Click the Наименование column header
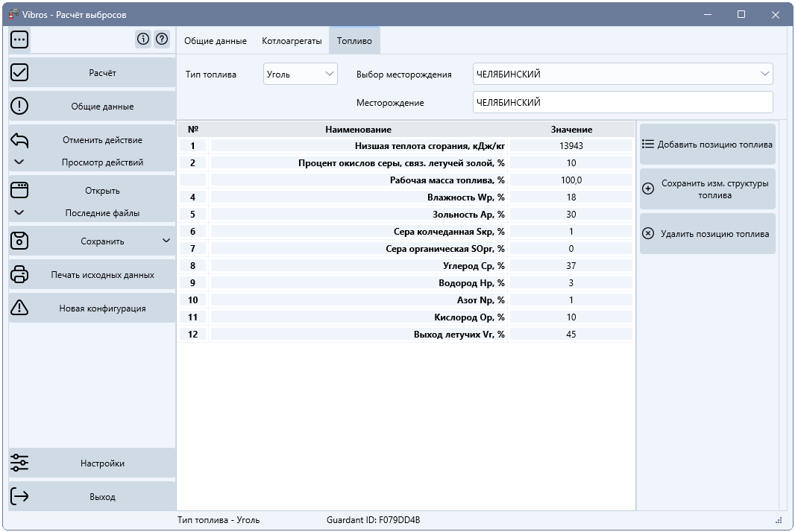This screenshot has height=532, width=795. pyautogui.click(x=359, y=129)
